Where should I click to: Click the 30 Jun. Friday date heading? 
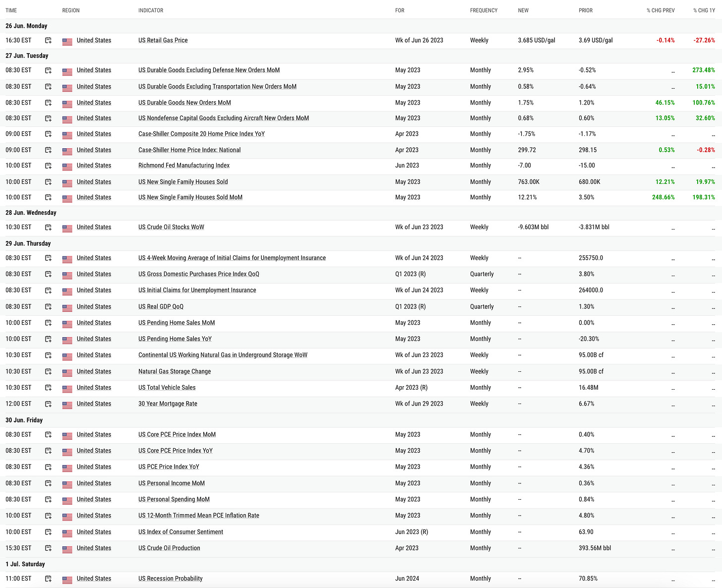coord(24,420)
